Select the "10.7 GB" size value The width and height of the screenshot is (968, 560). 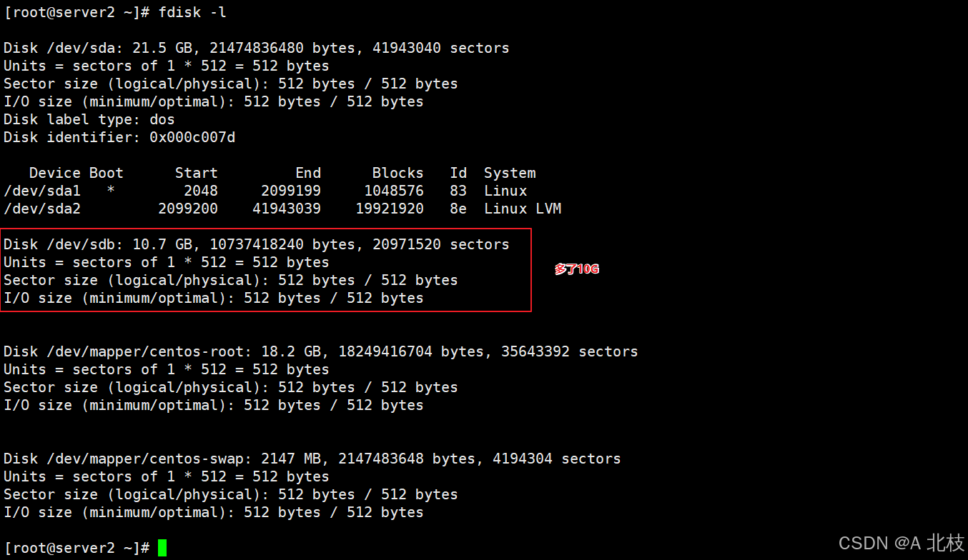coord(162,244)
